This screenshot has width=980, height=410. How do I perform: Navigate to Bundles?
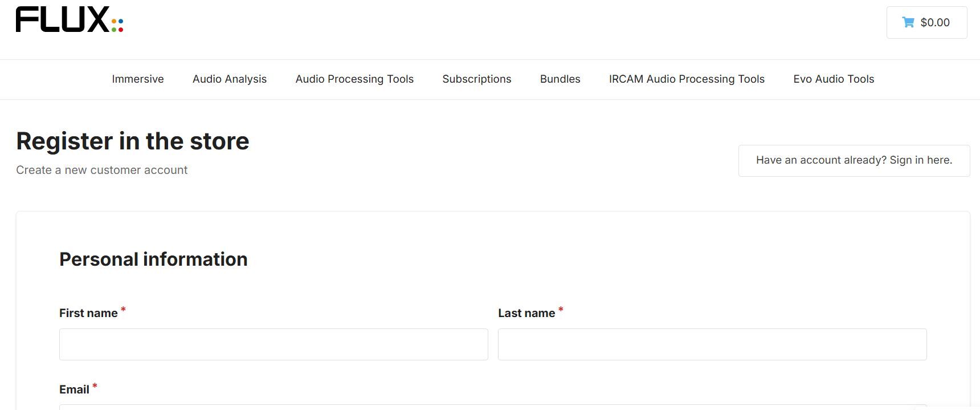point(560,79)
